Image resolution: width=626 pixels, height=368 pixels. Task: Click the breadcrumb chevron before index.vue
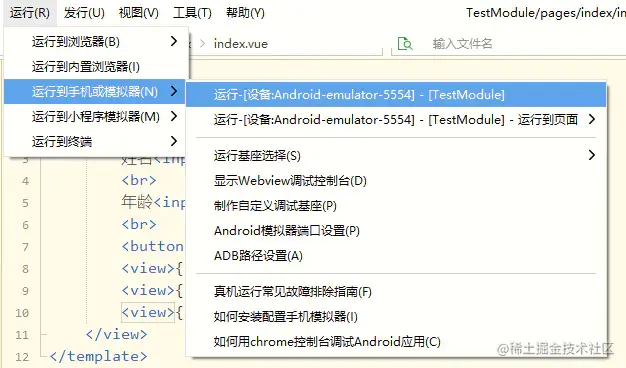(x=202, y=44)
